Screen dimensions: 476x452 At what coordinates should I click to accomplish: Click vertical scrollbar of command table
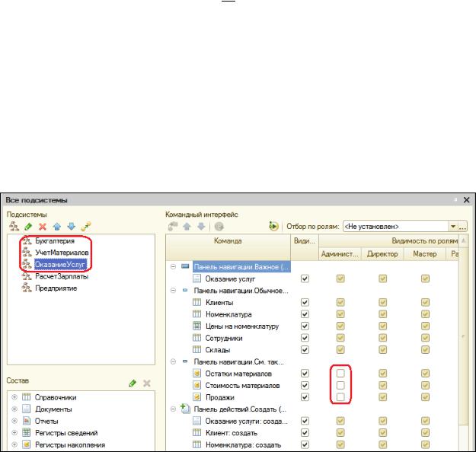click(463, 336)
